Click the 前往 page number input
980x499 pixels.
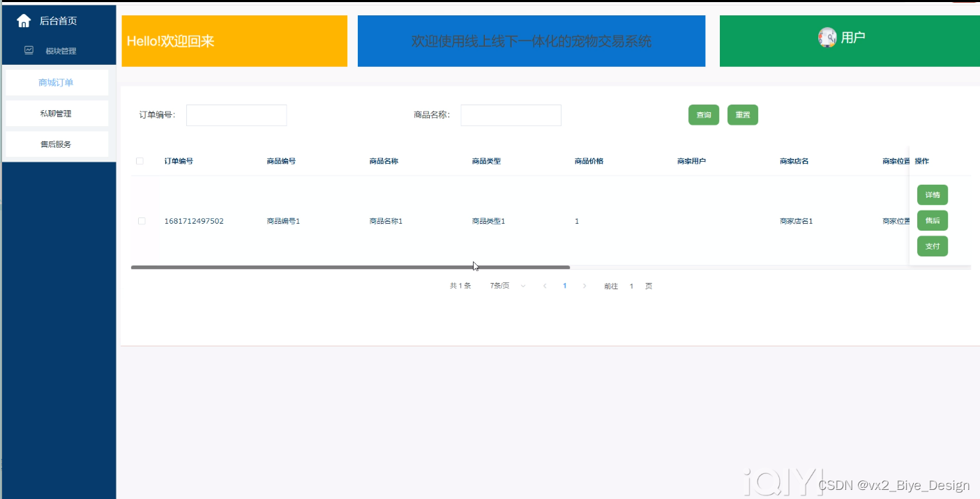[x=632, y=286]
